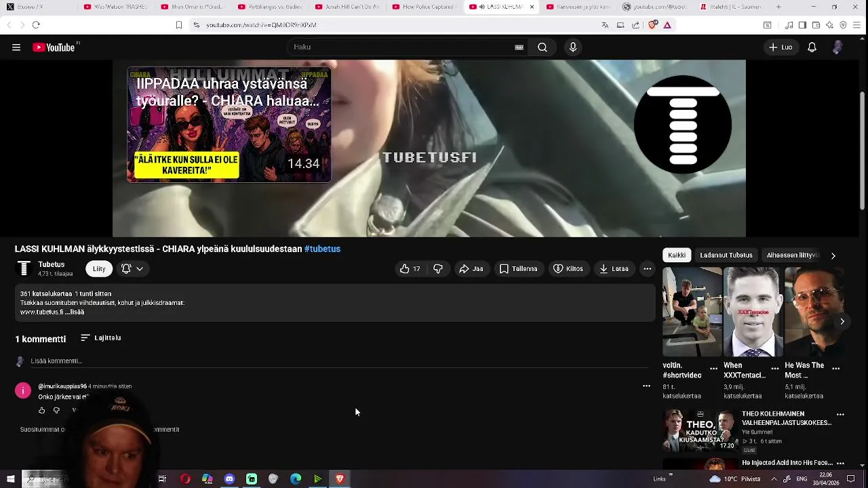Open a new browser tab
This screenshot has height=488, width=868.
778,7
